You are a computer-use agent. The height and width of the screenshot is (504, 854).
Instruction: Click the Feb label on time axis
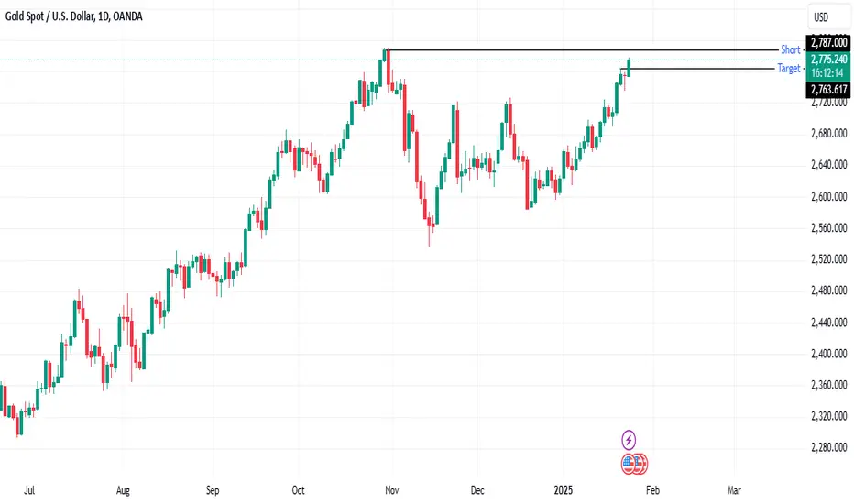(x=652, y=490)
